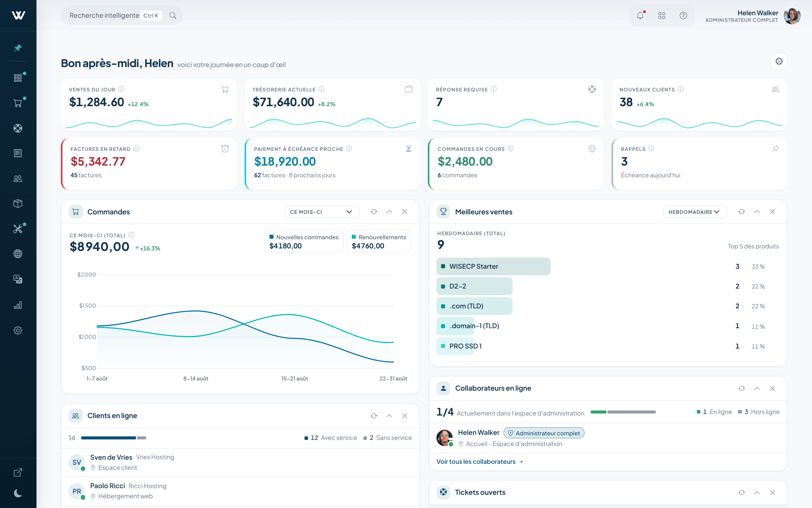Refresh the Meilleures ventes widget

tap(741, 212)
